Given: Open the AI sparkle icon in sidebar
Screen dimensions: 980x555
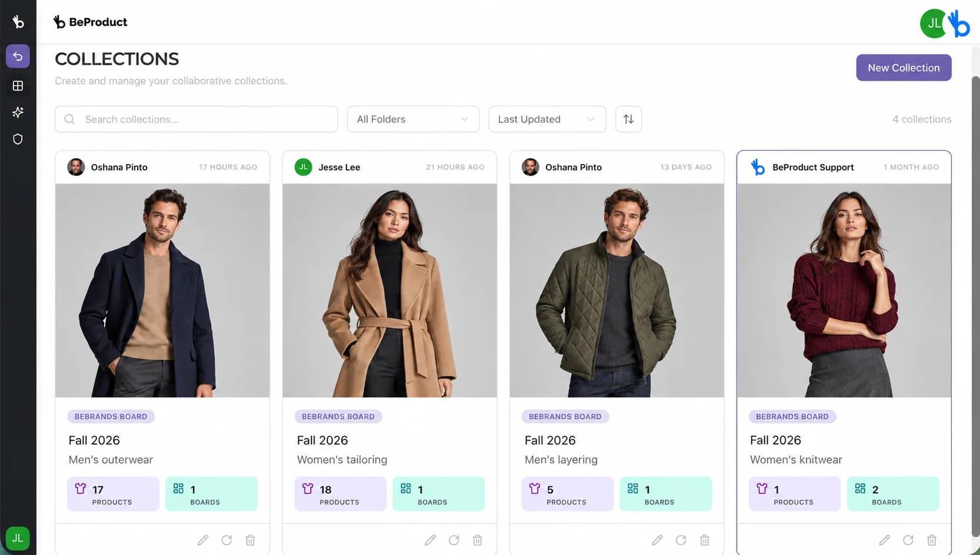Looking at the screenshot, I should [x=18, y=112].
